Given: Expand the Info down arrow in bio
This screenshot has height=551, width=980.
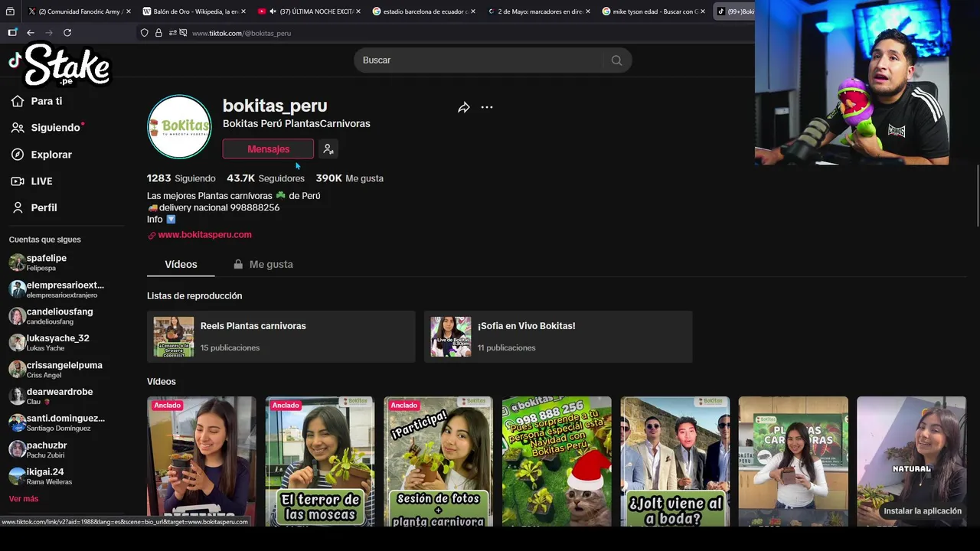Looking at the screenshot, I should coord(171,220).
